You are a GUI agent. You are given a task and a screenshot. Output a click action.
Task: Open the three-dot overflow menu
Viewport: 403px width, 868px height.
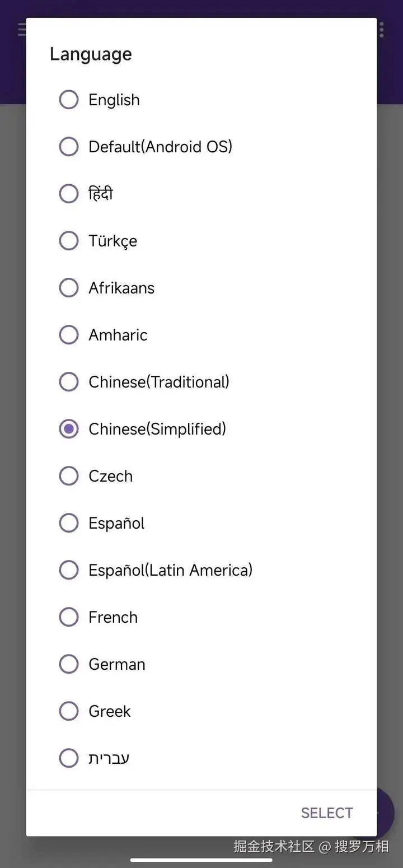(x=382, y=29)
